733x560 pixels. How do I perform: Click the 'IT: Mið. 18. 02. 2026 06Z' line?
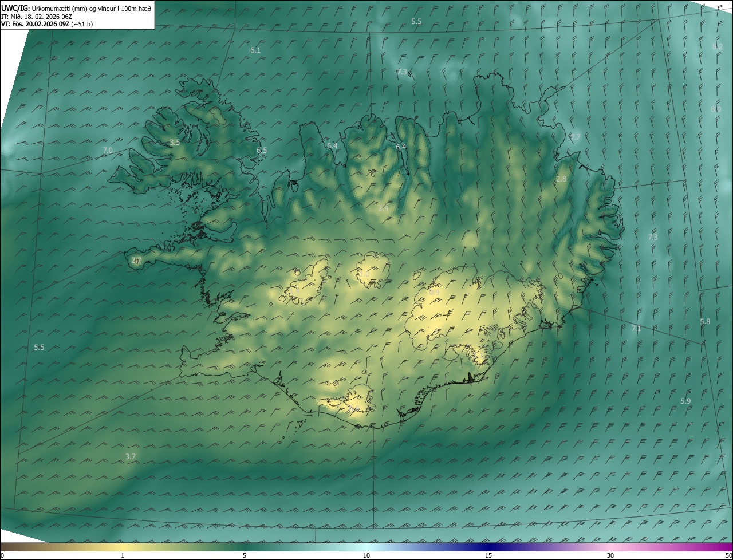[x=36, y=16]
